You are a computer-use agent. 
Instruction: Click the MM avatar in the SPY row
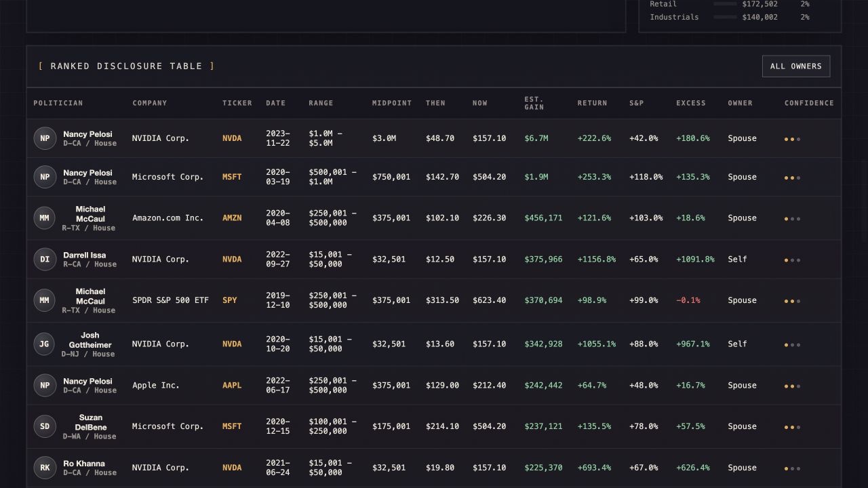(45, 300)
